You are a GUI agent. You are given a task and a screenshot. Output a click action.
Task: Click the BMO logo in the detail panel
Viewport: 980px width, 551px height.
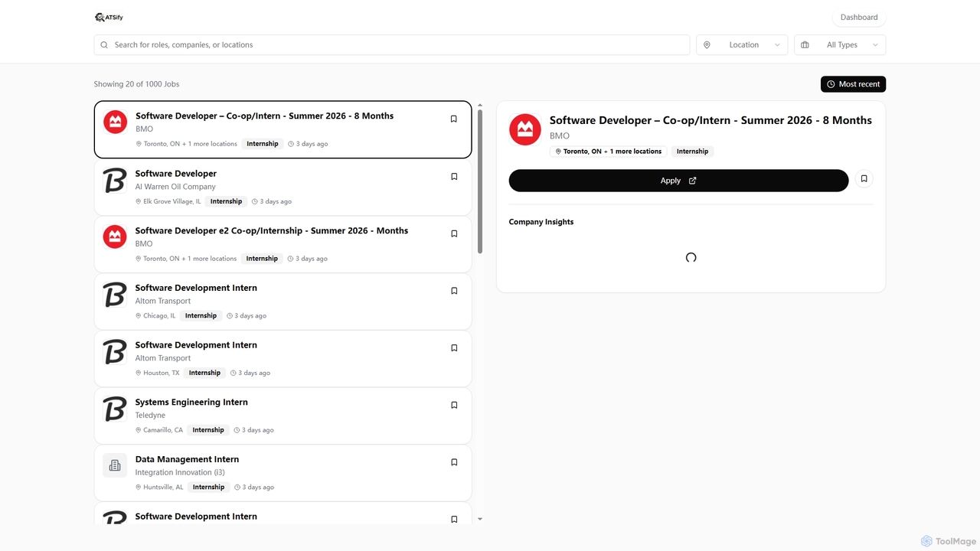pos(525,129)
